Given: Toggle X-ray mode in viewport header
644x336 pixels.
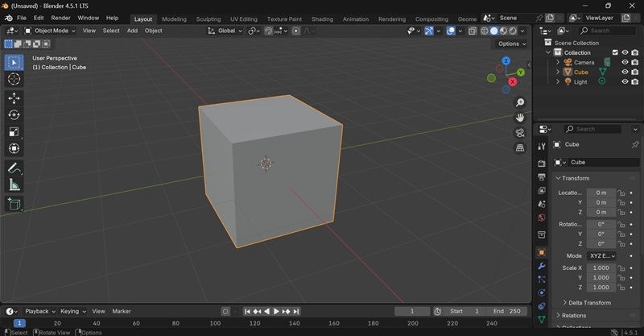Looking at the screenshot, I should pyautogui.click(x=473, y=31).
